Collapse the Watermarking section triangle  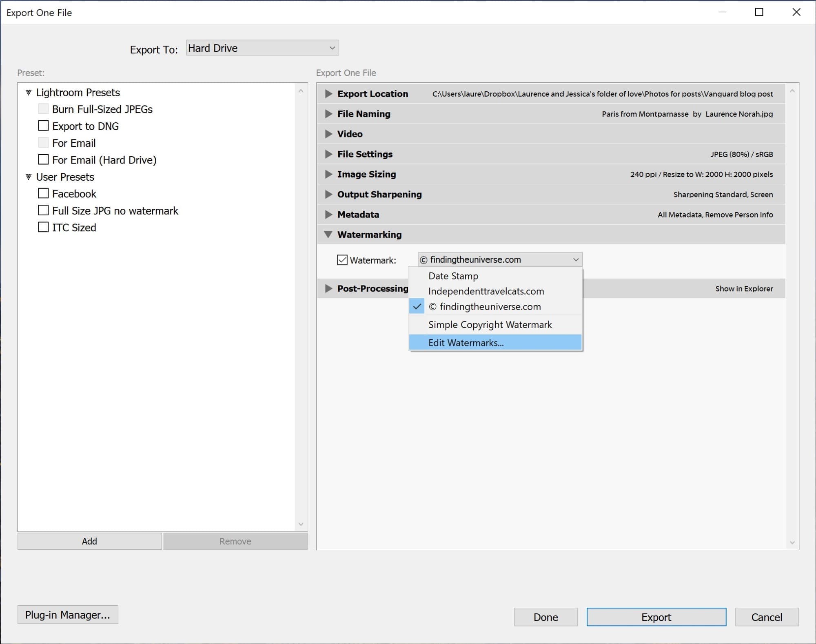point(328,235)
